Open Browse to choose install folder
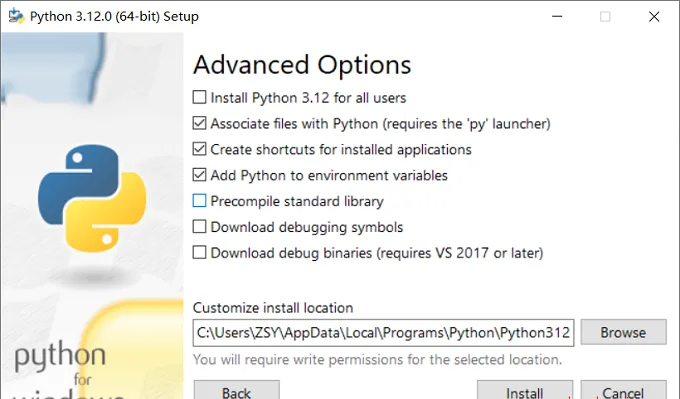680x399 pixels. coord(623,332)
